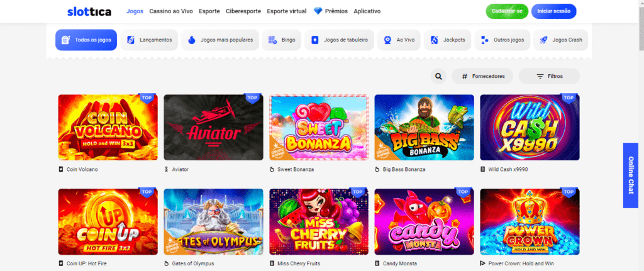Click the flame icon for popular games
Viewport: 644px width, 271px height.
point(191,40)
